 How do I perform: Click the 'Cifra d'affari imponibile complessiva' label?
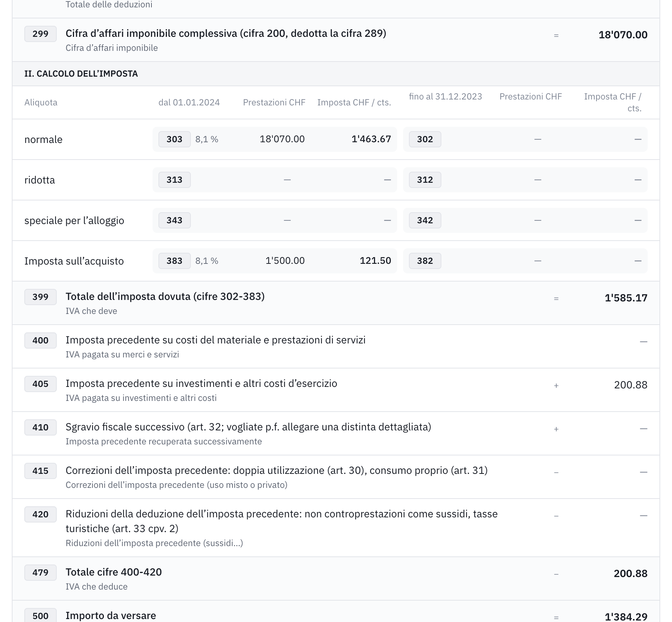(x=226, y=33)
